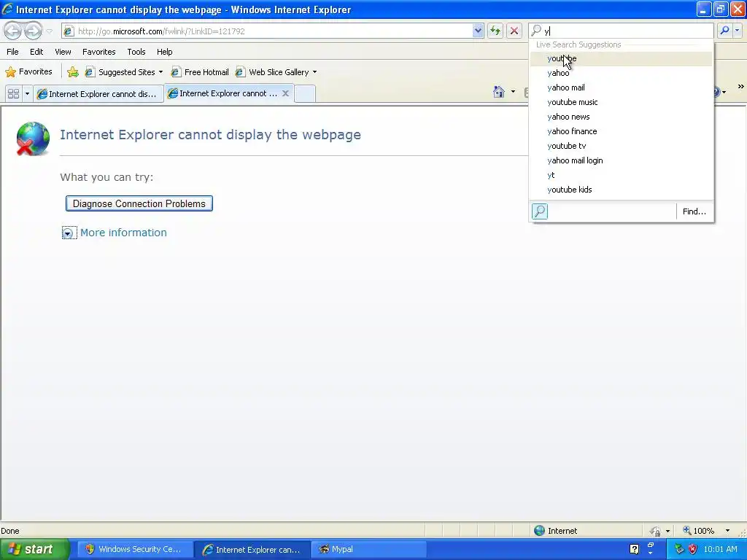The width and height of the screenshot is (747, 560).
Task: Select the second active Internet Explorer tab
Action: pos(228,93)
